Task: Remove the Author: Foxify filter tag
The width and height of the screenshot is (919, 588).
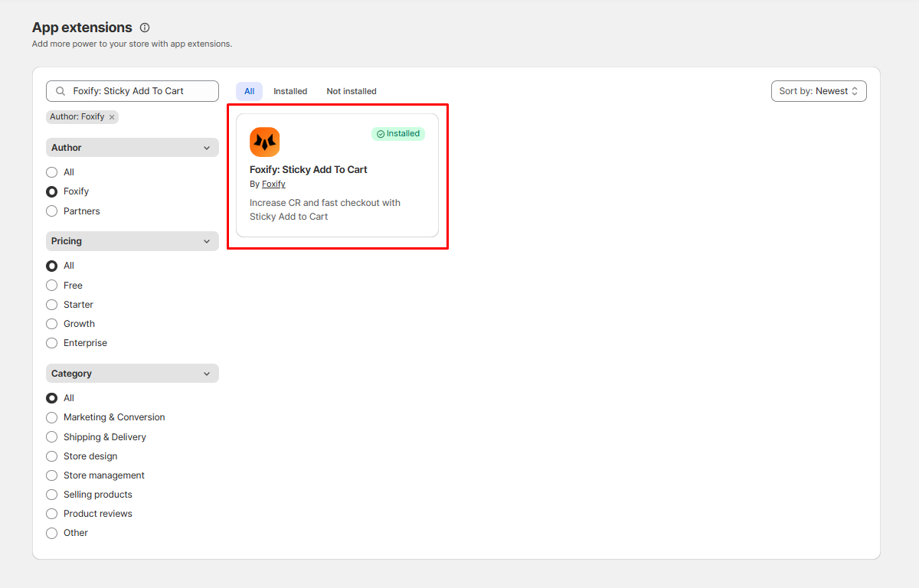Action: point(112,117)
